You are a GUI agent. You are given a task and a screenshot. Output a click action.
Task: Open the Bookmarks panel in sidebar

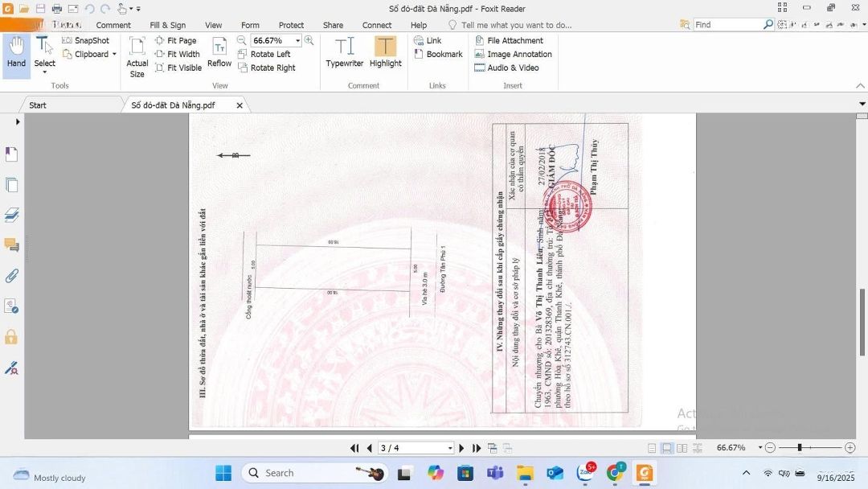pyautogui.click(x=11, y=154)
